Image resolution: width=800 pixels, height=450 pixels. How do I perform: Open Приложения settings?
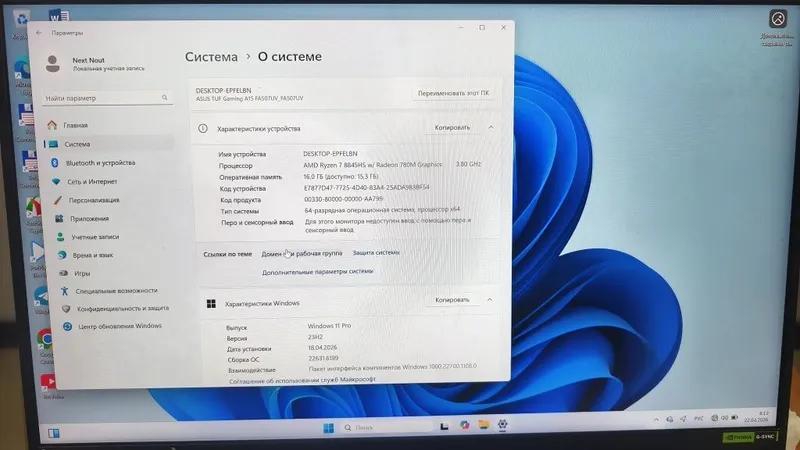click(x=89, y=218)
